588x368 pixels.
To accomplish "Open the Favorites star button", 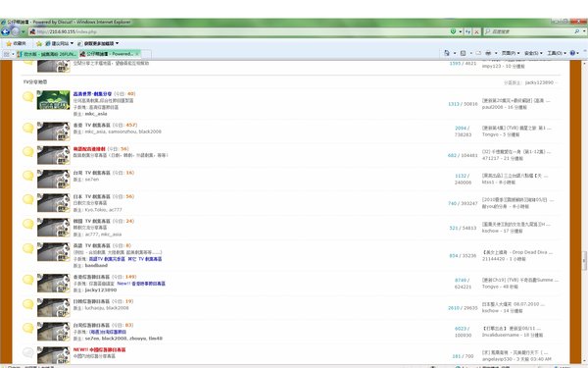I will point(16,43).
